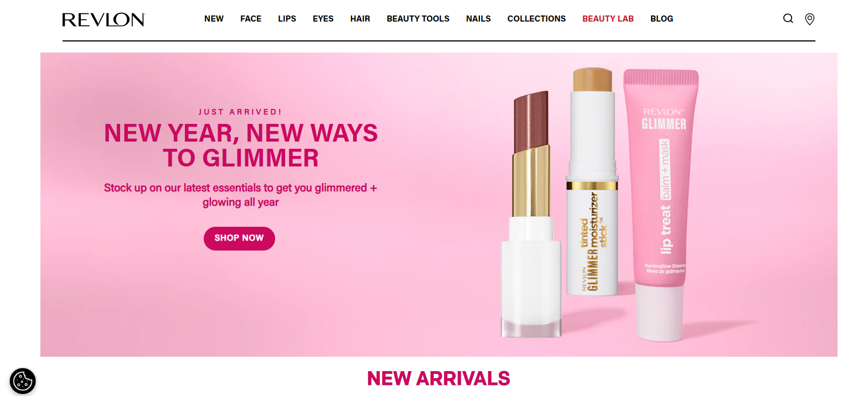Click the NEW ARRIVALS heading

[x=438, y=378]
